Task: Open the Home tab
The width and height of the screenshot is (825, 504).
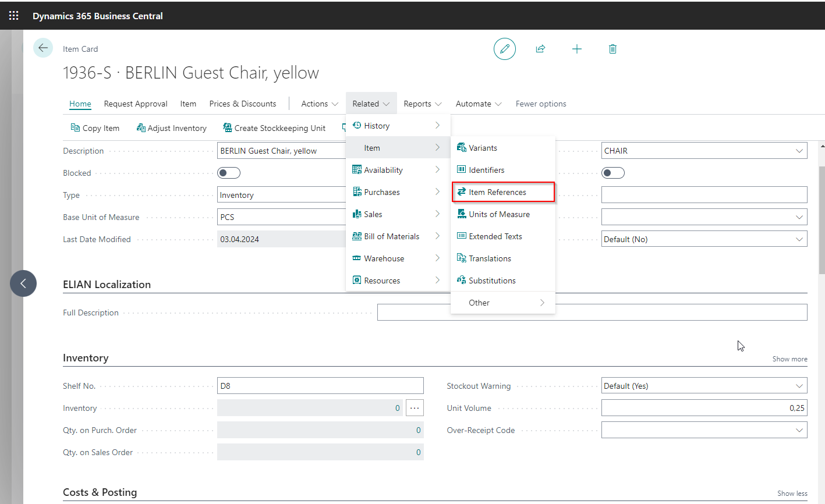Action: point(80,104)
